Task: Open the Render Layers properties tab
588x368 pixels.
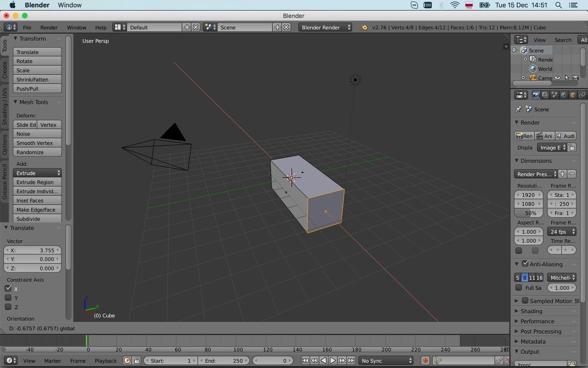Action: [x=545, y=95]
